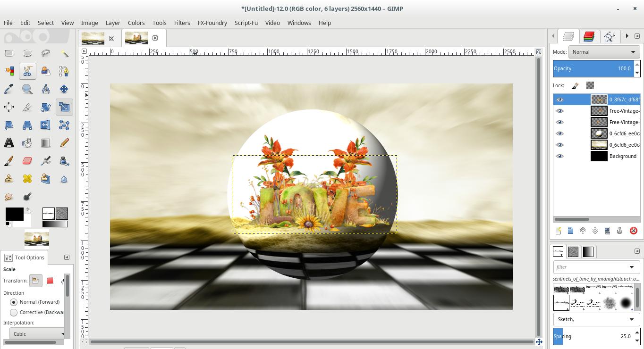Anchor the floating layer
The image size is (644, 349).
coord(619,231)
